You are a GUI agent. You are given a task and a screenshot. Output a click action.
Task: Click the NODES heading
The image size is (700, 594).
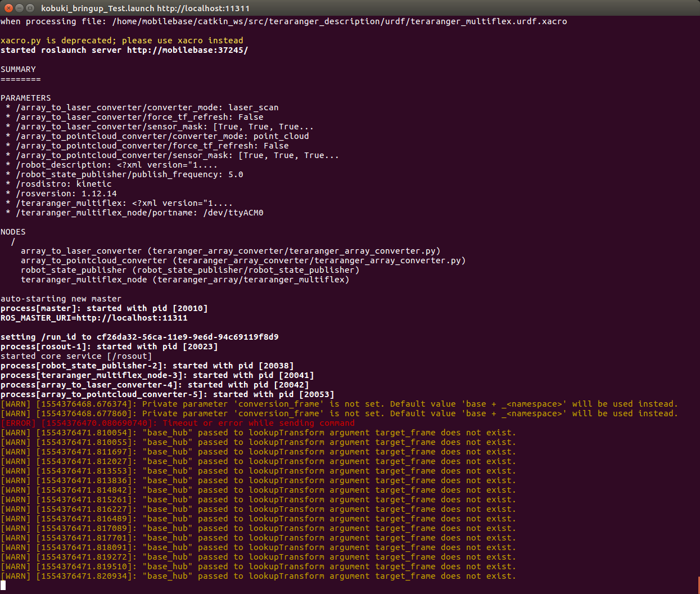[x=13, y=232]
